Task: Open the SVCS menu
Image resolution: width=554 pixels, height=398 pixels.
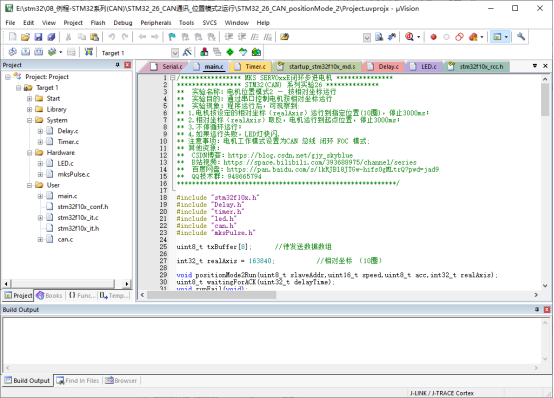Action: pyautogui.click(x=210, y=23)
